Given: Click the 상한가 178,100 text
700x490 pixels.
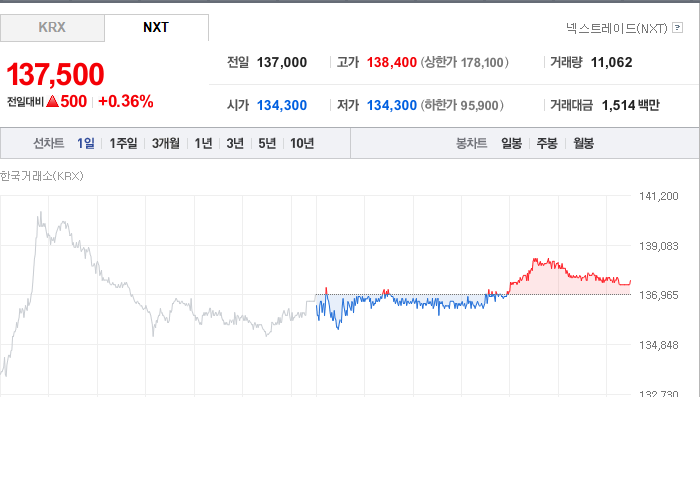Looking at the screenshot, I should pyautogui.click(x=464, y=62).
